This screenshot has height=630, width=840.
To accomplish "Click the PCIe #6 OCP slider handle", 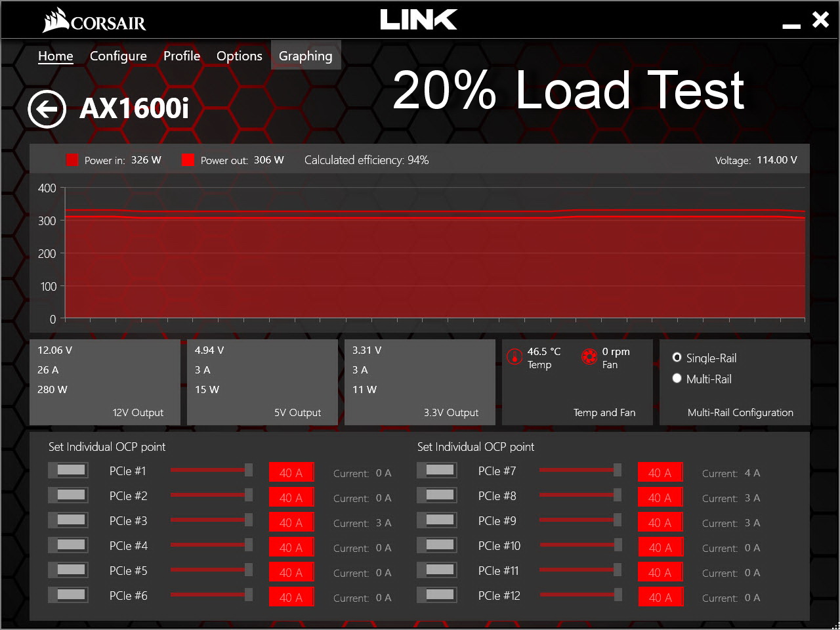I will coord(249,595).
